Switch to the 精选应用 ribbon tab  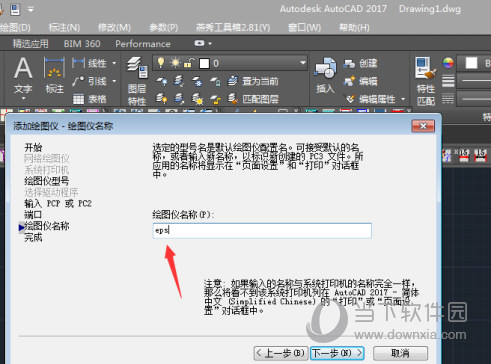[x=31, y=43]
